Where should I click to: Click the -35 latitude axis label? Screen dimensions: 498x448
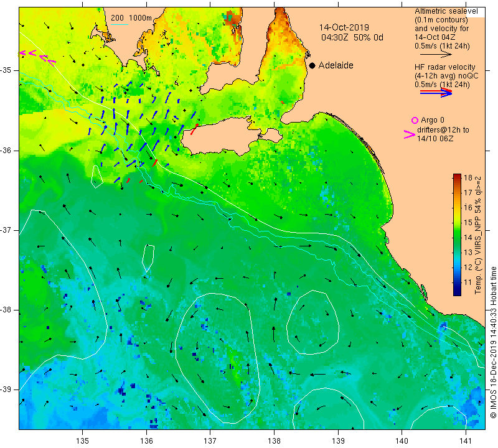7,70
